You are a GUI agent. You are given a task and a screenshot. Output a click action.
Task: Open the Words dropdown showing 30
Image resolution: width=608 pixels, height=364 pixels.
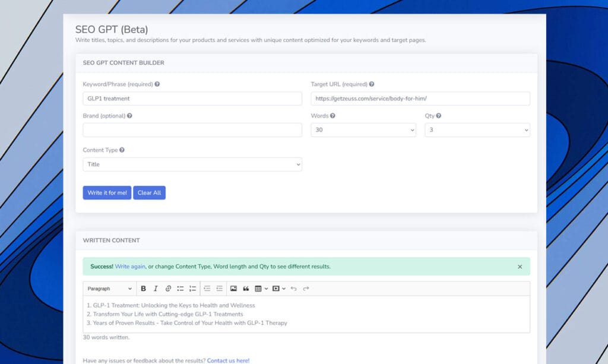click(x=363, y=130)
